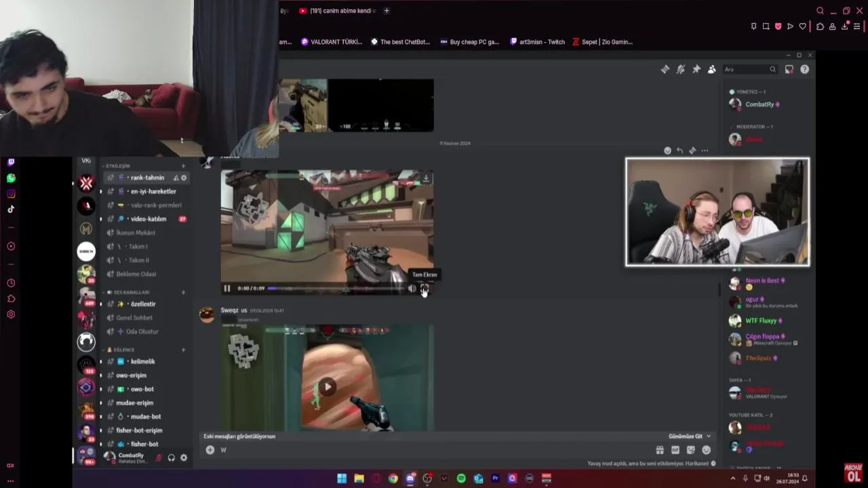The image size is (868, 488).
Task: Open the Buy cheap PC ga... bookmark
Action: 469,42
